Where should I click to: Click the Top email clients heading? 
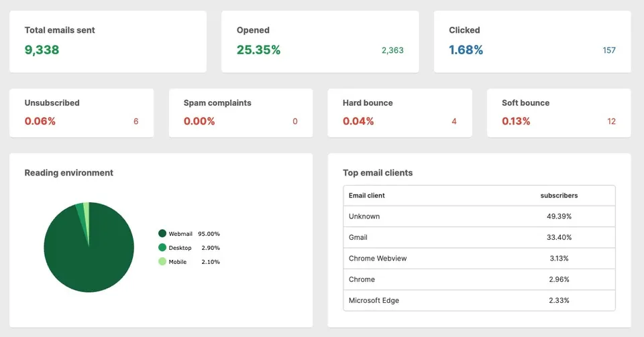(x=378, y=173)
